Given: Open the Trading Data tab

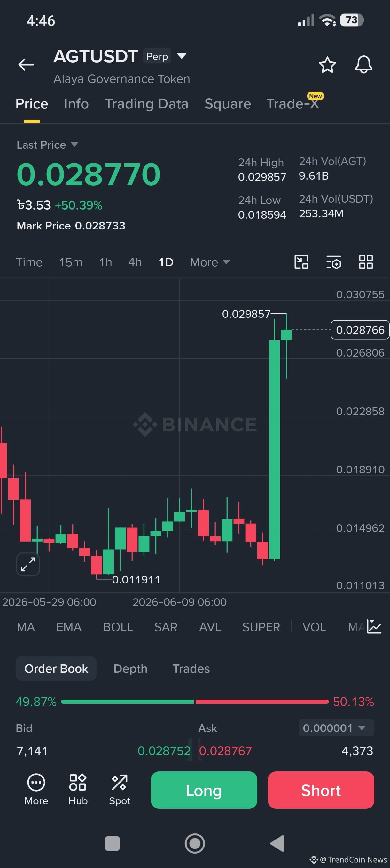Looking at the screenshot, I should 146,104.
